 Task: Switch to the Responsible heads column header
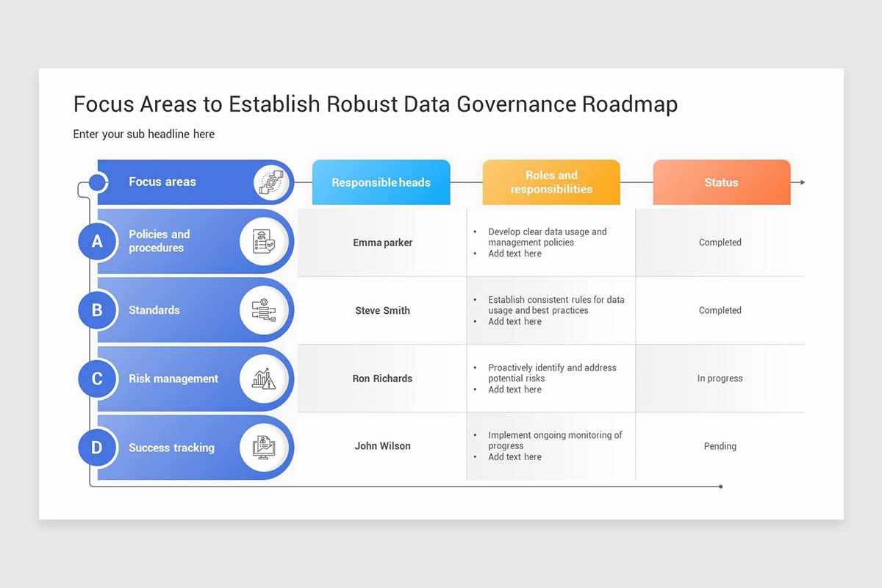point(381,182)
